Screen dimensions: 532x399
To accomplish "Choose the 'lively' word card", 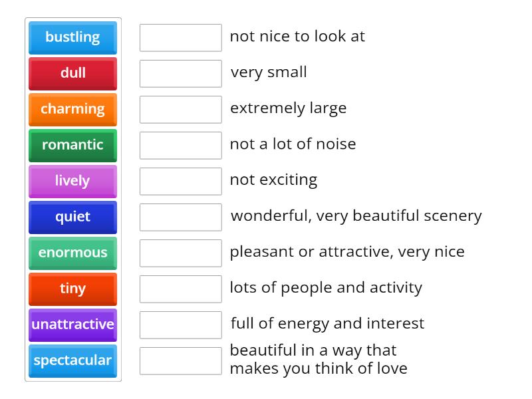I will (72, 182).
